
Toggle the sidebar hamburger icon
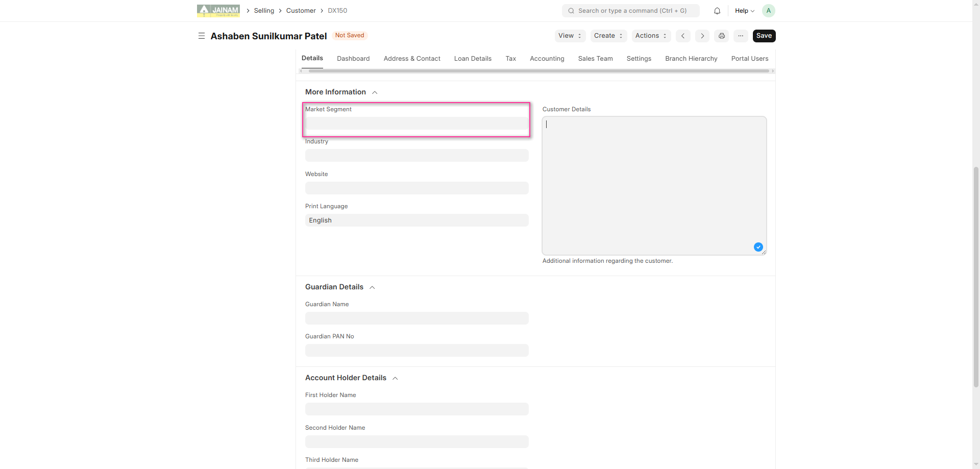(202, 36)
